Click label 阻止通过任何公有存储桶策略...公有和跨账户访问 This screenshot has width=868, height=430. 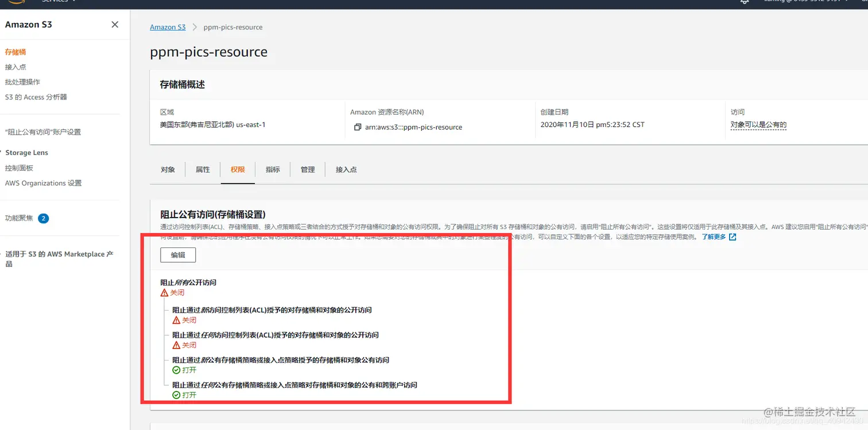pyautogui.click(x=294, y=385)
